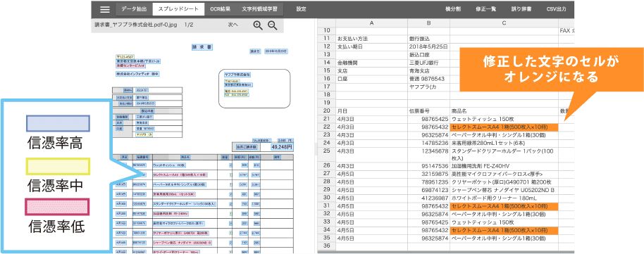Click orange cell in row 22
Image resolution: width=644 pixels, height=254 pixels.
[x=504, y=127]
